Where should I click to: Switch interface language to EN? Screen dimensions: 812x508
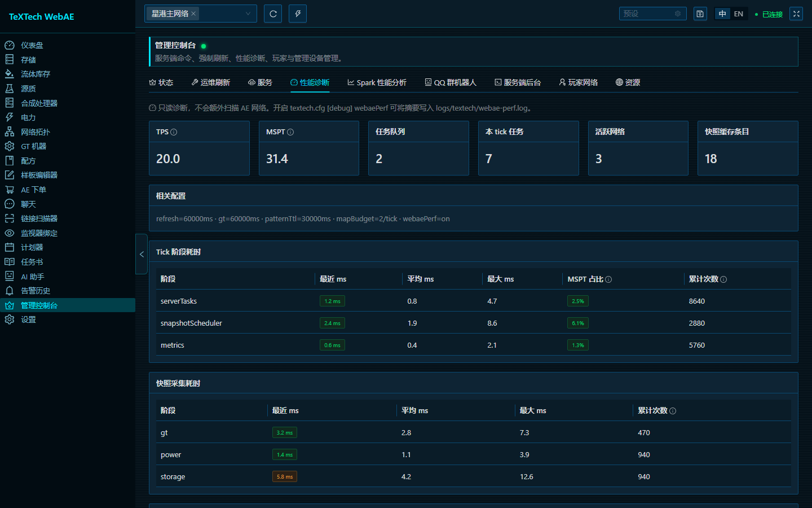pos(739,14)
